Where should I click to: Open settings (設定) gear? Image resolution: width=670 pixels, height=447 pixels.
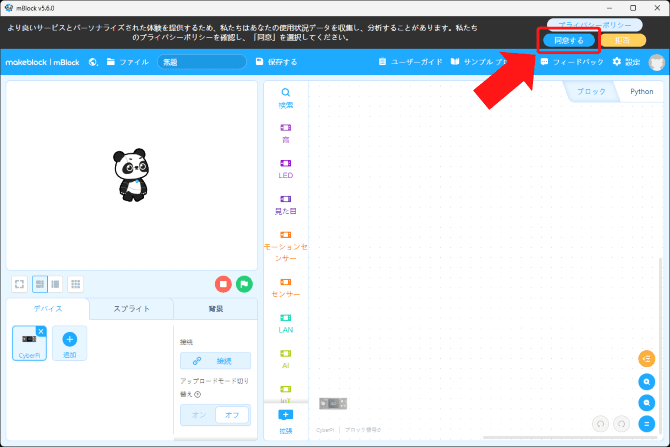click(x=626, y=62)
